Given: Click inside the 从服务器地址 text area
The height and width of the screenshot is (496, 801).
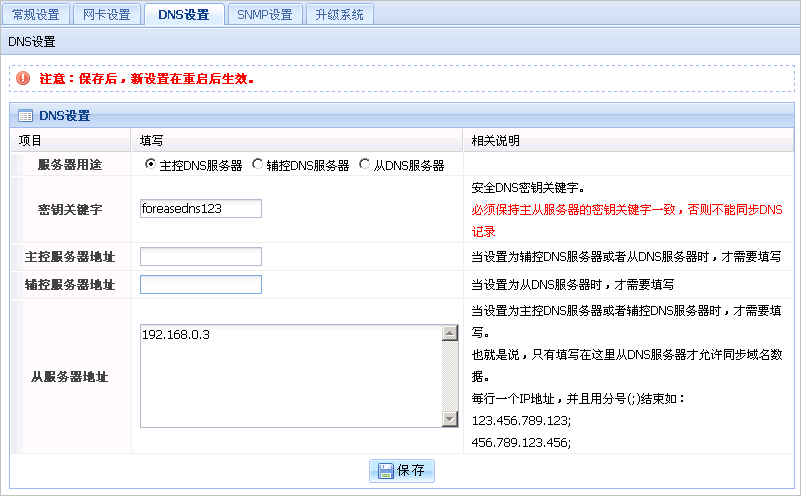Looking at the screenshot, I should [x=290, y=376].
